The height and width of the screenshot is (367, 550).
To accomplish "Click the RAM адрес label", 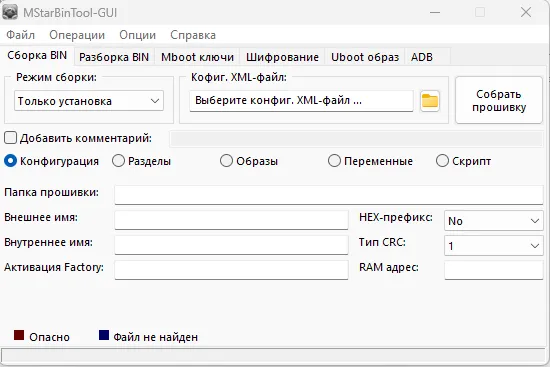I will click(x=389, y=267).
